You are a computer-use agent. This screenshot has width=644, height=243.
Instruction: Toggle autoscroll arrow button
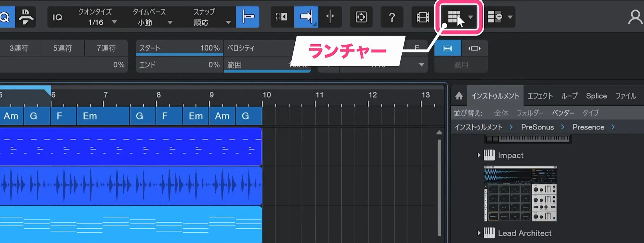(x=306, y=17)
